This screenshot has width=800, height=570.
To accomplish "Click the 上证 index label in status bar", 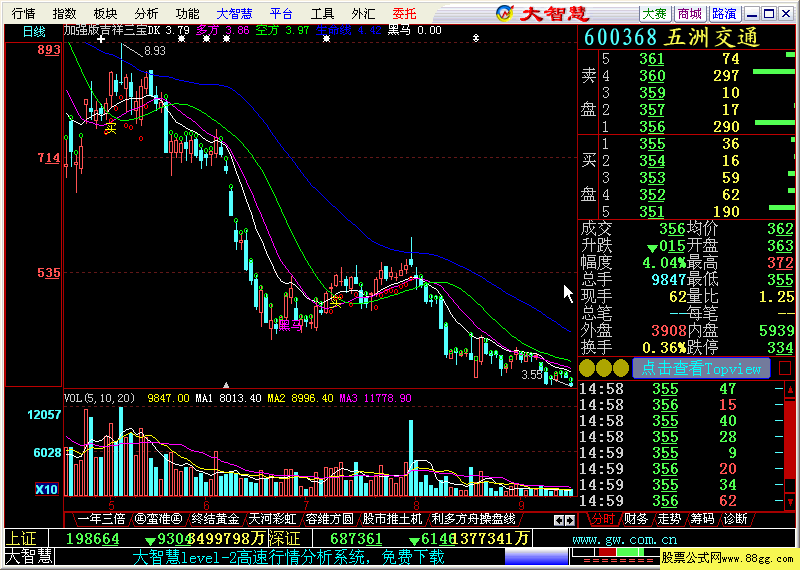I will click(x=22, y=538).
